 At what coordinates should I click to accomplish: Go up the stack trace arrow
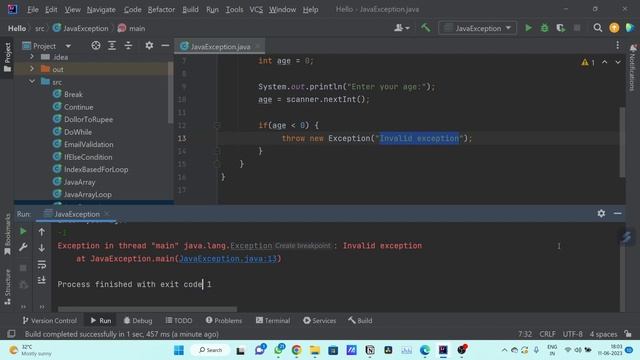(42, 232)
